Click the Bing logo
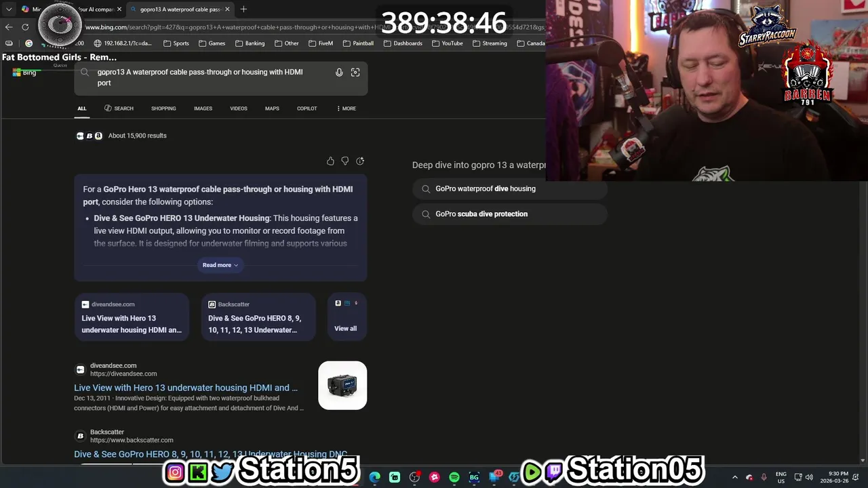The height and width of the screenshot is (488, 868). (24, 73)
